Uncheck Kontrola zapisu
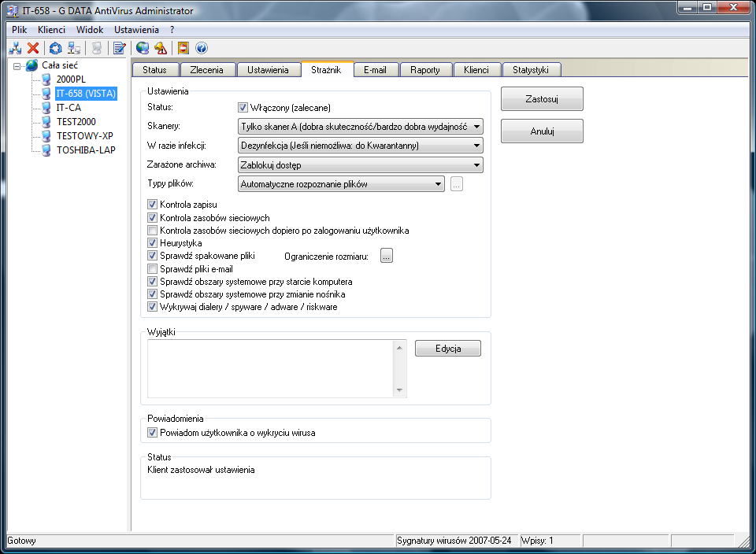The height and width of the screenshot is (554, 756). pyautogui.click(x=152, y=205)
